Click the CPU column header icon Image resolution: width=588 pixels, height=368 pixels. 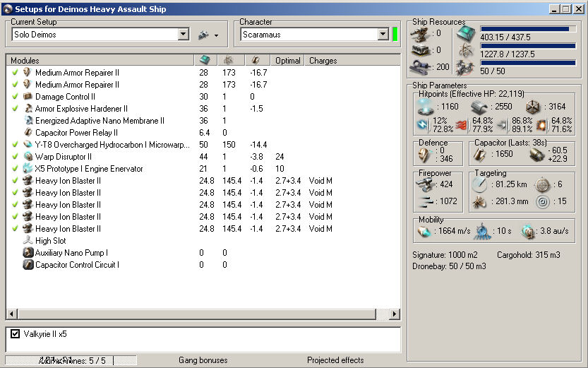point(205,61)
